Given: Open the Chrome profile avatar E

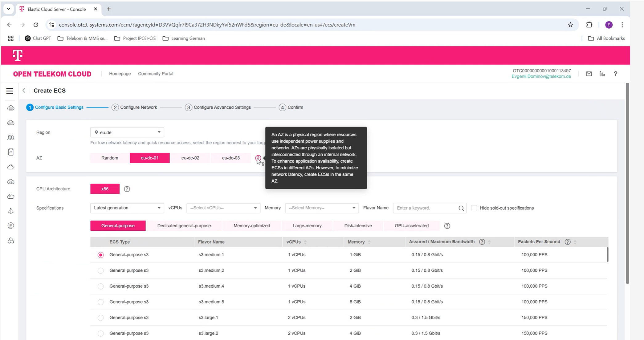Looking at the screenshot, I should [x=609, y=25].
